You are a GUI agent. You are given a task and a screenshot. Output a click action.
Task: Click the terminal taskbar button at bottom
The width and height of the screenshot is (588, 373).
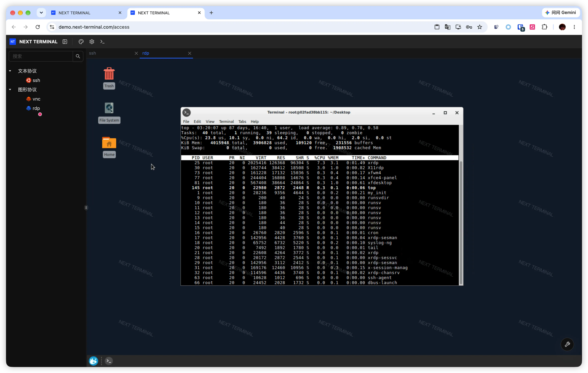tap(109, 361)
